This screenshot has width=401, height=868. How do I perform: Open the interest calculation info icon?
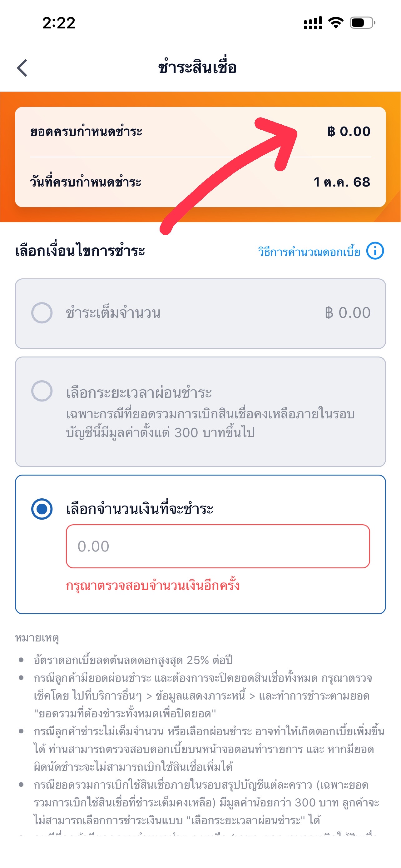pos(375,251)
